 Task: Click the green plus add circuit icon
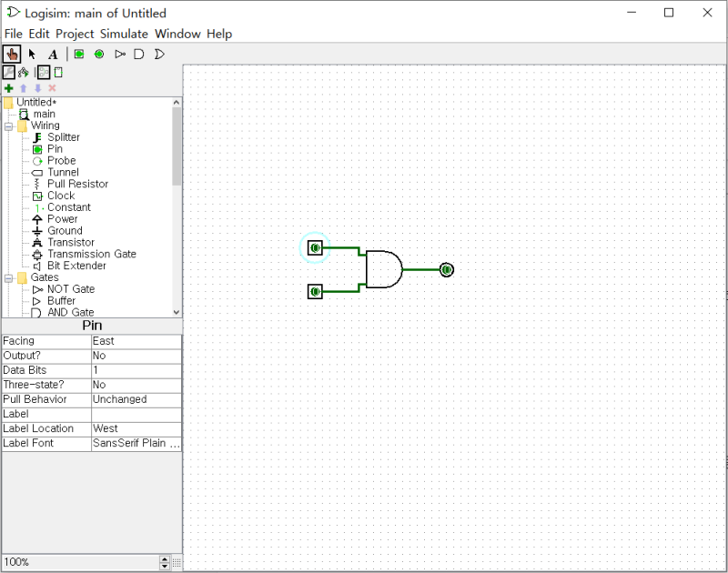[x=8, y=88]
